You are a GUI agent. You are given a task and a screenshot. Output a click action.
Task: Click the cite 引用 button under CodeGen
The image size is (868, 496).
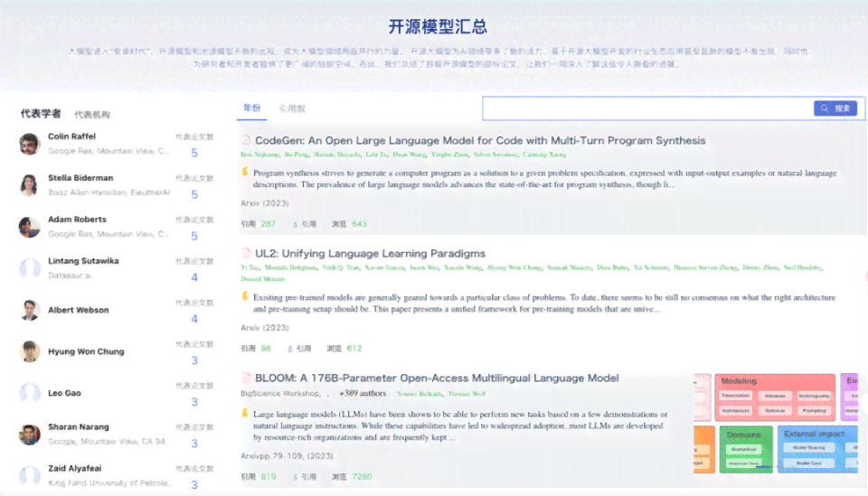[x=305, y=224]
